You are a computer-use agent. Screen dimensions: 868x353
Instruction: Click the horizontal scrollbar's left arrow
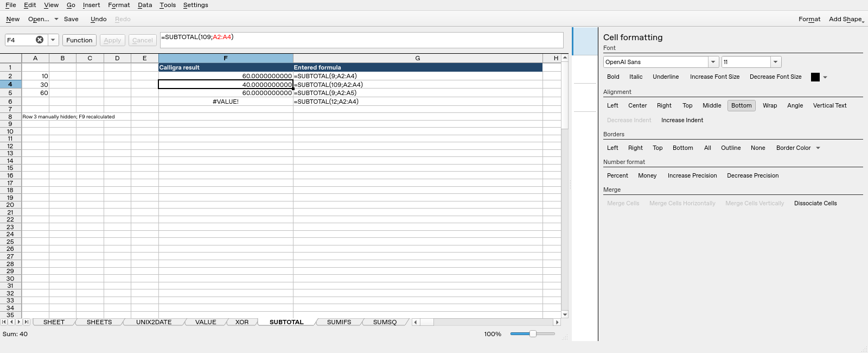tap(416, 322)
